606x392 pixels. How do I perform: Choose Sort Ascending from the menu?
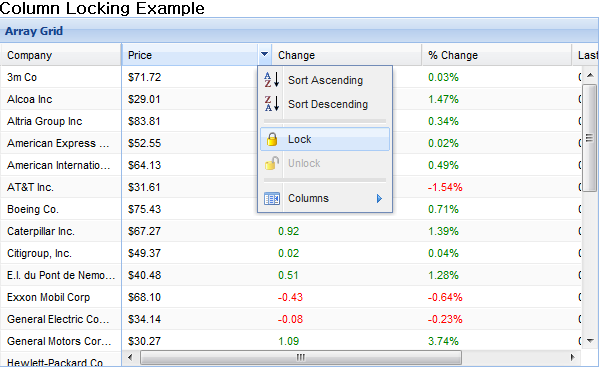pos(325,80)
